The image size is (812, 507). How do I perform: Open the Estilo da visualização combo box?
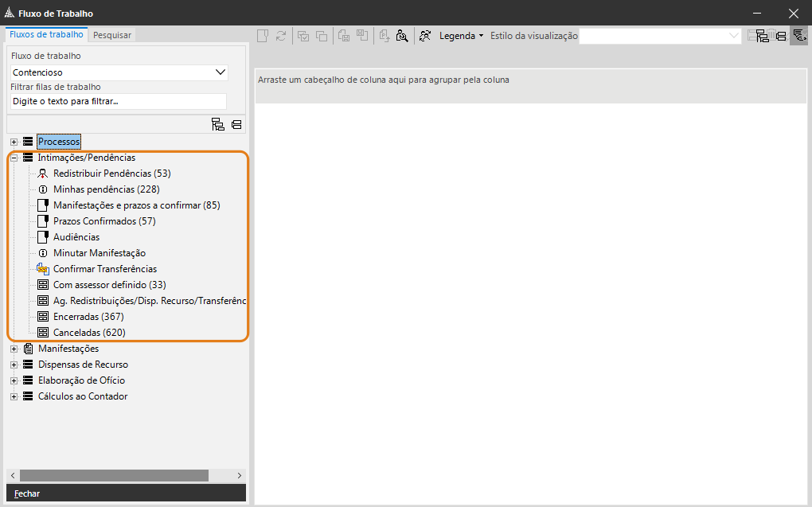734,36
